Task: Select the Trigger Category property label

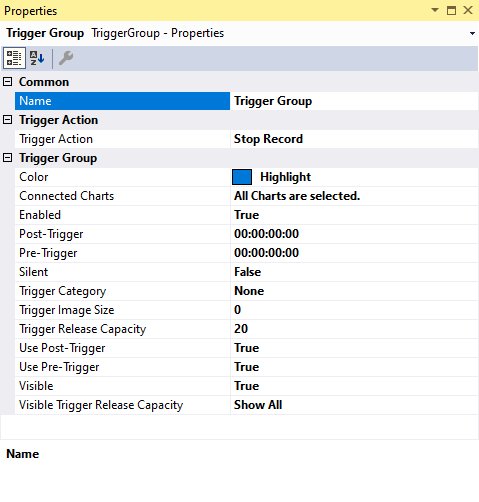Action: point(63,291)
